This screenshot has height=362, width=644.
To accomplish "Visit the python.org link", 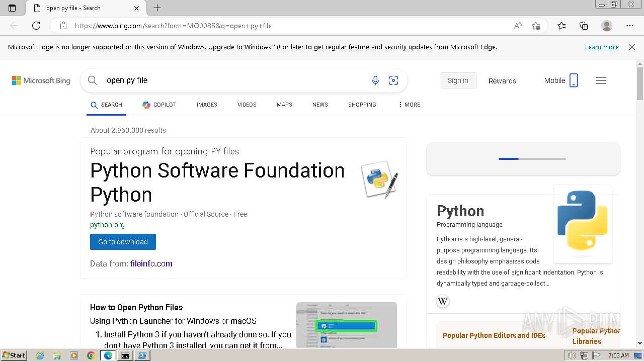I will pos(107,225).
